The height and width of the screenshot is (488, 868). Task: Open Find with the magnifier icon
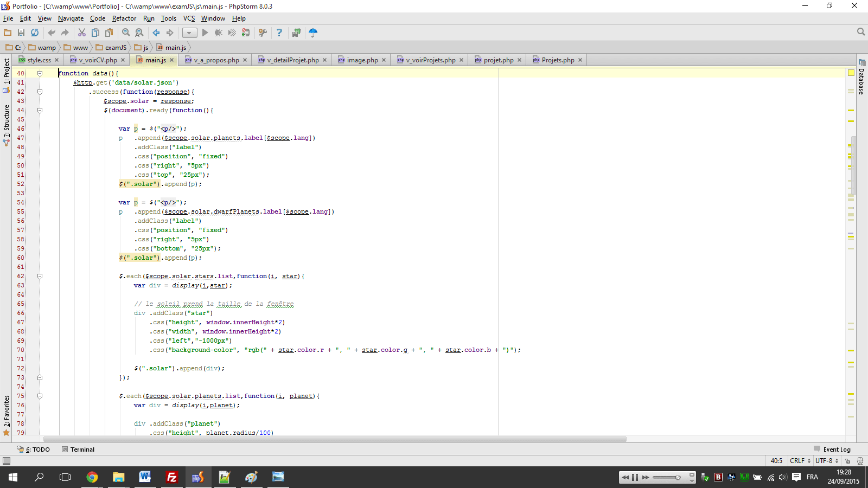(x=126, y=33)
